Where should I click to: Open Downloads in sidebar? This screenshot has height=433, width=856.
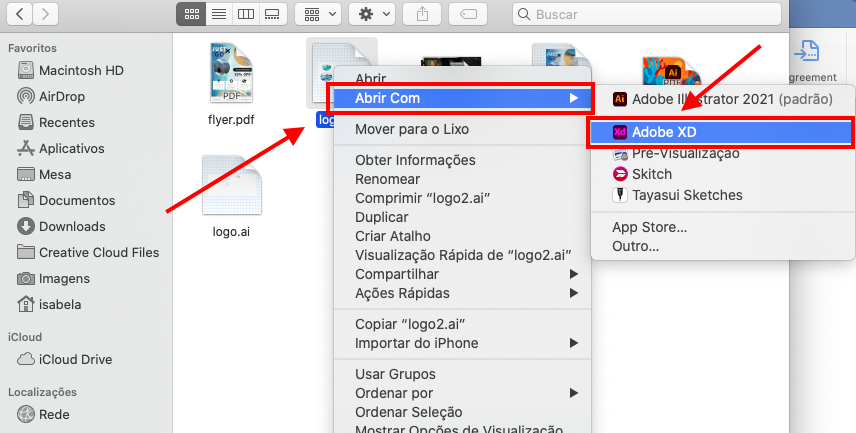pos(62,226)
